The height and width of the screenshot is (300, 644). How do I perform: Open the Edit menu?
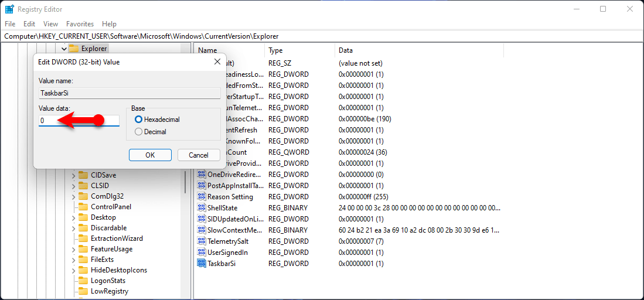(29, 24)
